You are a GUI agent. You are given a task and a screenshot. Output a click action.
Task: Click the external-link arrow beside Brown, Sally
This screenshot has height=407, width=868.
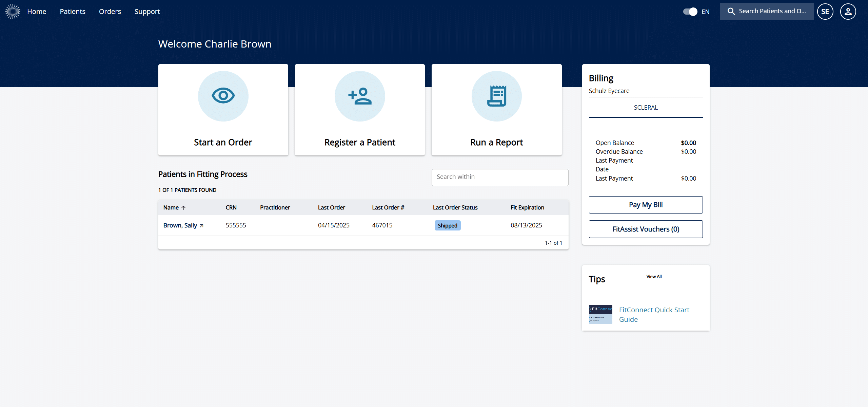pos(202,226)
